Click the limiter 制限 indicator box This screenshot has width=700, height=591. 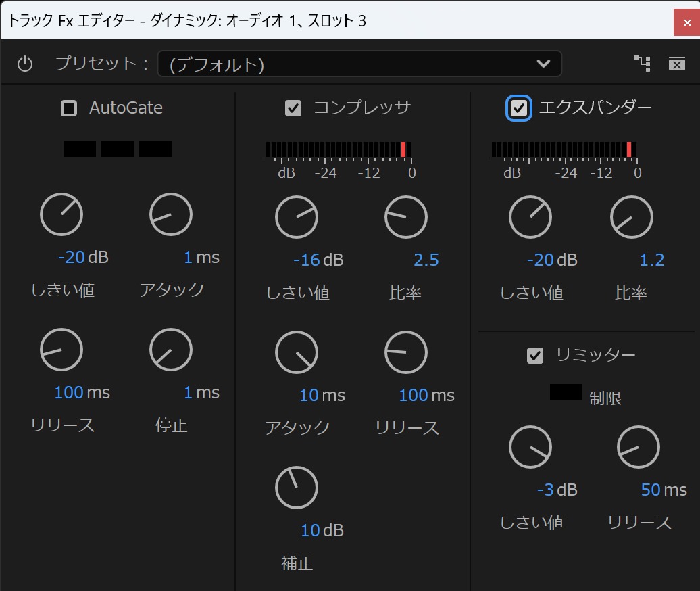(x=566, y=392)
